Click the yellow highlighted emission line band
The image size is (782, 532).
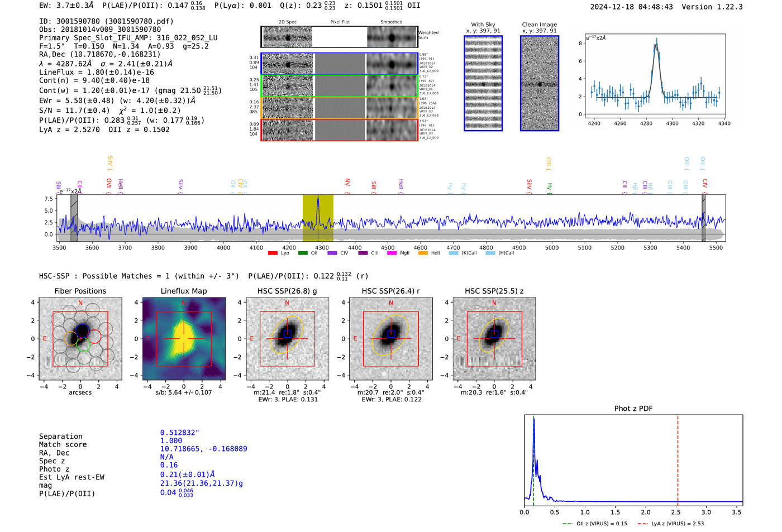pyautogui.click(x=318, y=218)
